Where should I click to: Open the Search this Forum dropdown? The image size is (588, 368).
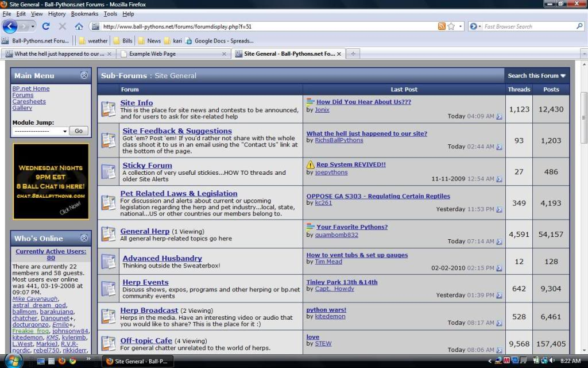click(537, 75)
